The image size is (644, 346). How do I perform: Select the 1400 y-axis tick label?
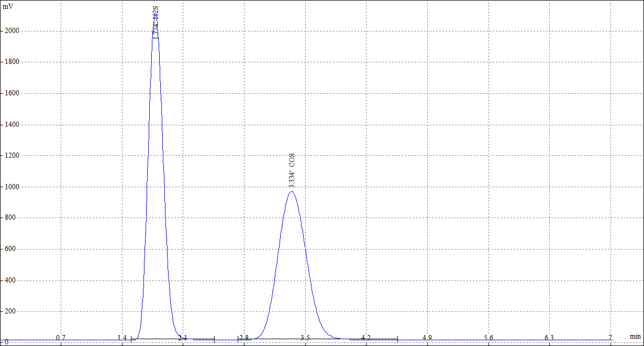tap(12, 125)
